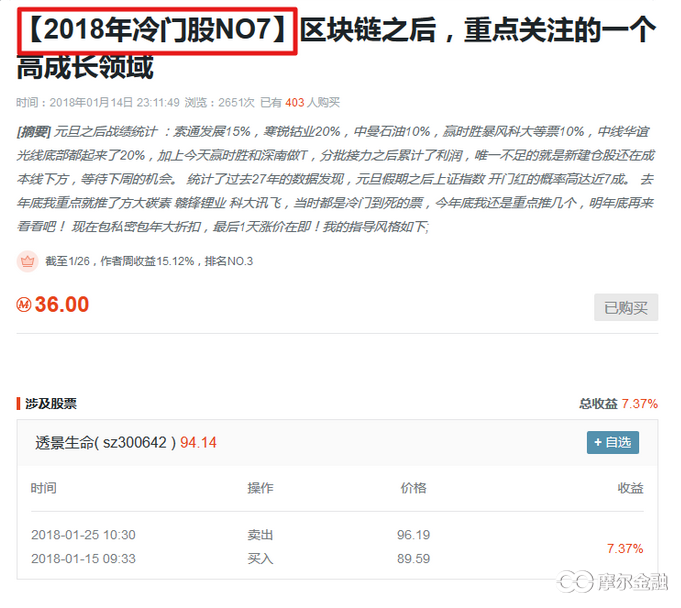
Task: Click the 操作 column header
Action: click(x=260, y=488)
